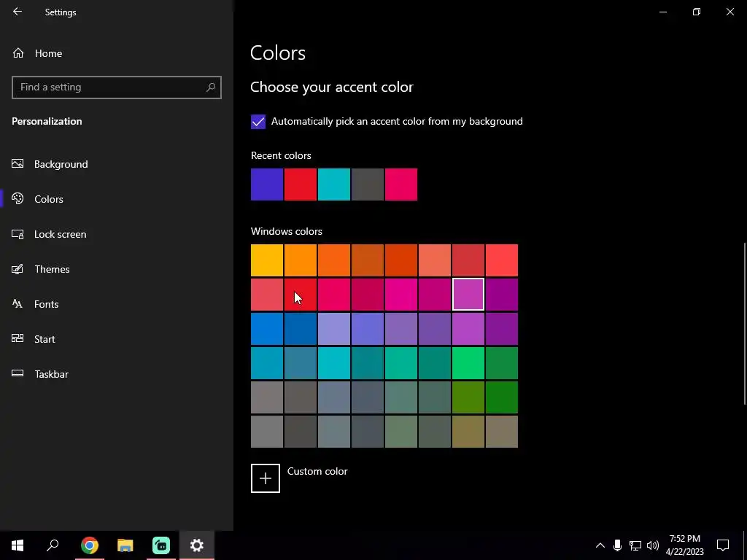This screenshot has width=747, height=560.
Task: Show hidden system tray icons
Action: pyautogui.click(x=600, y=545)
